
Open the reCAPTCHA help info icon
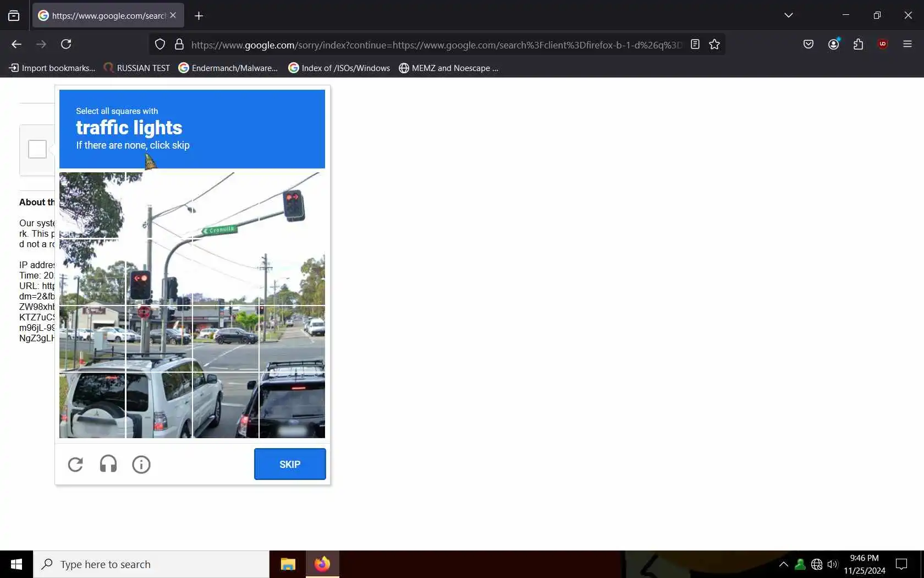[141, 465]
